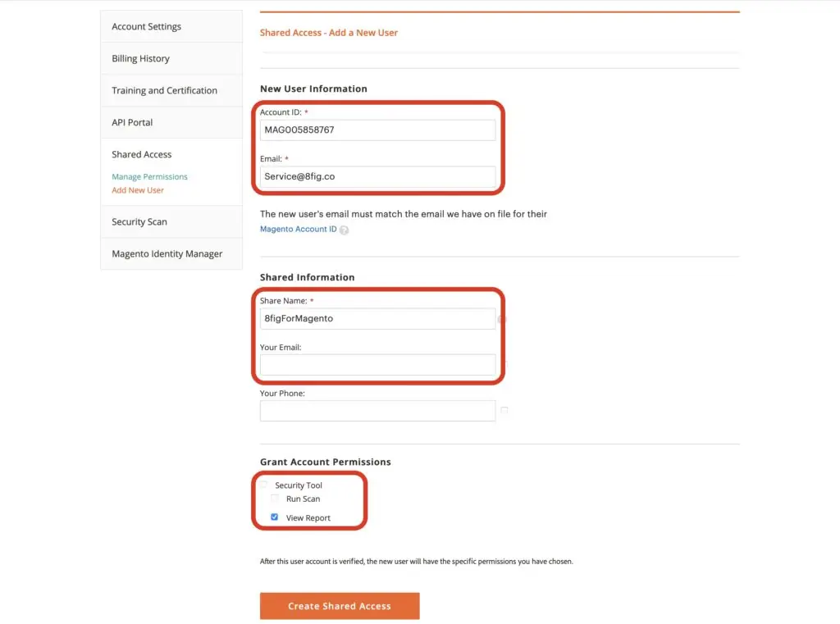Image resolution: width=840 pixels, height=624 pixels.
Task: Click the Magento Account ID link
Action: pos(299,229)
